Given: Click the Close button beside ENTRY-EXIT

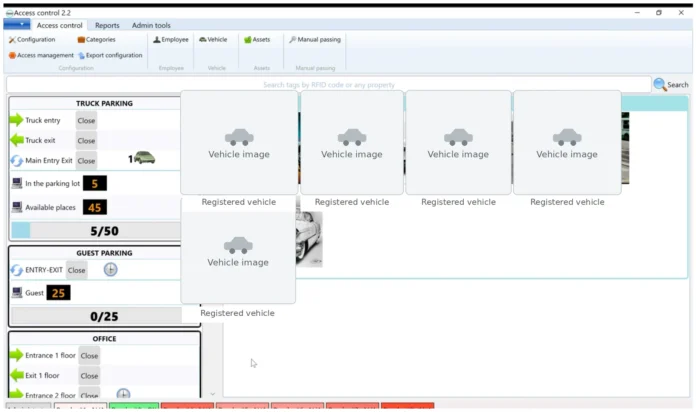Looking at the screenshot, I should click(76, 270).
